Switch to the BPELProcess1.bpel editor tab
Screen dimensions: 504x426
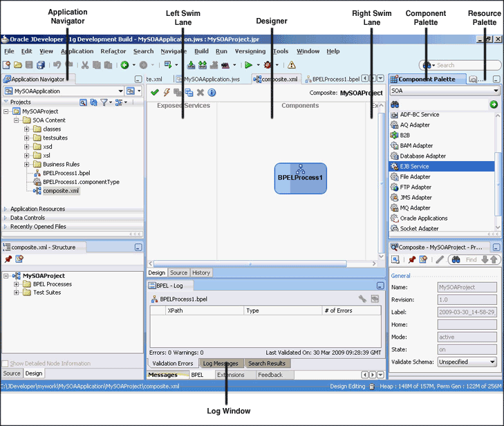(333, 79)
